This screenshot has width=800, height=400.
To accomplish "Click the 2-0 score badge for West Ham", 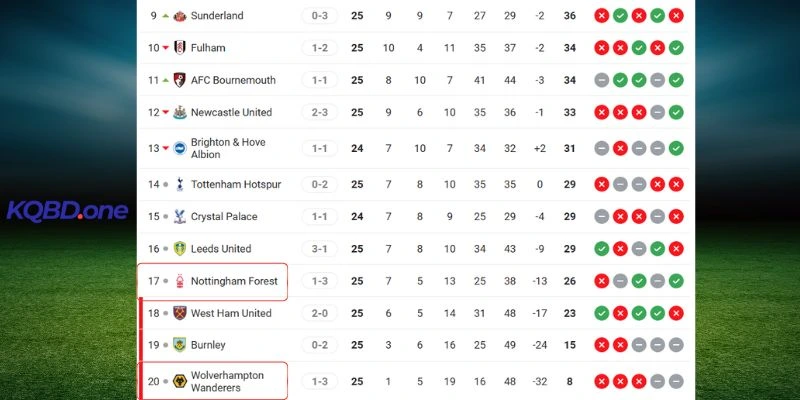I will click(x=320, y=313).
